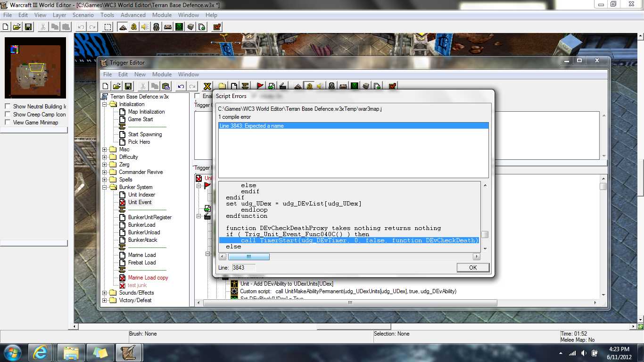The height and width of the screenshot is (362, 644).
Task: Click Trigger Editor bottom horizontal scrollbar thumb
Action: tap(350, 303)
